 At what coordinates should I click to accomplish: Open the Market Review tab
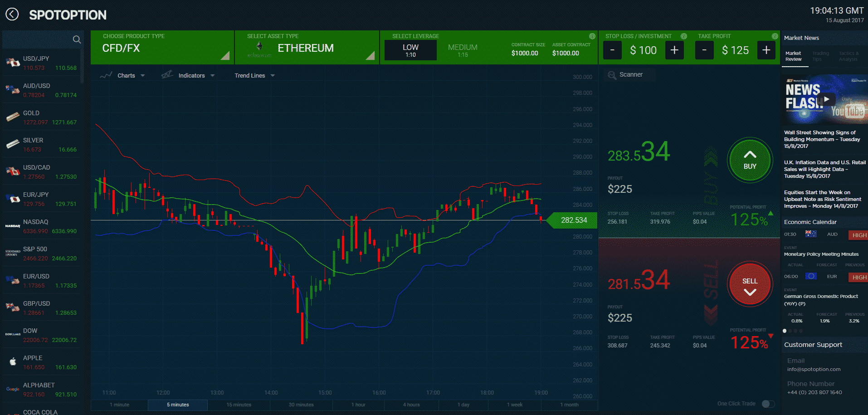click(x=794, y=56)
